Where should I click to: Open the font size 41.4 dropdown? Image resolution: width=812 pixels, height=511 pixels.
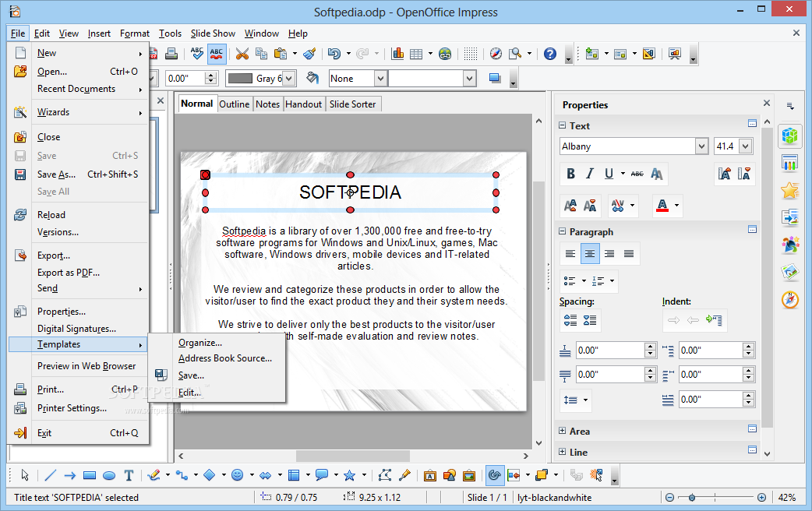pos(745,146)
